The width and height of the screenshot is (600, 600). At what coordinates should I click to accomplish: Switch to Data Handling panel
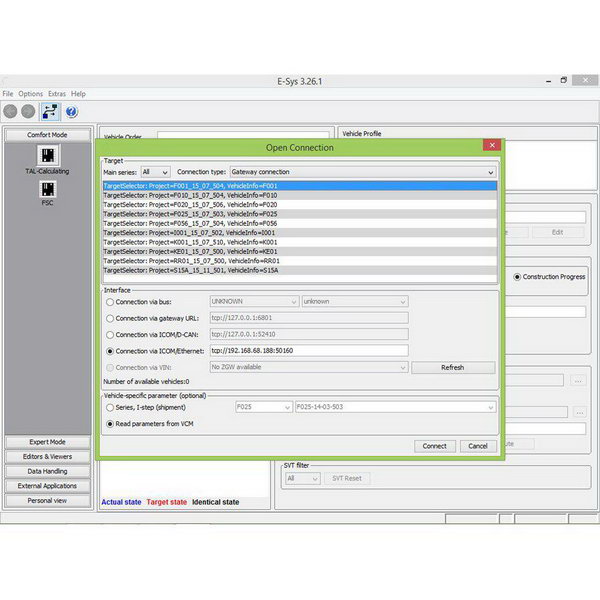tap(47, 471)
